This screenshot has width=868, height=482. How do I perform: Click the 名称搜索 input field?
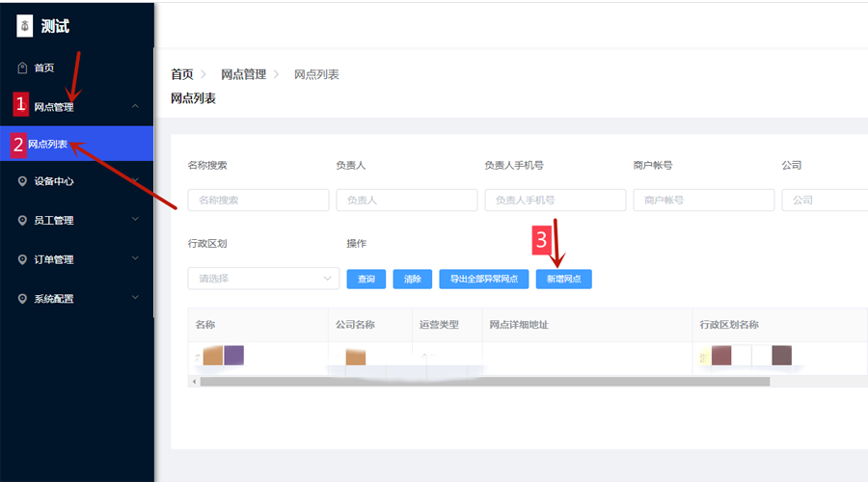pyautogui.click(x=258, y=200)
